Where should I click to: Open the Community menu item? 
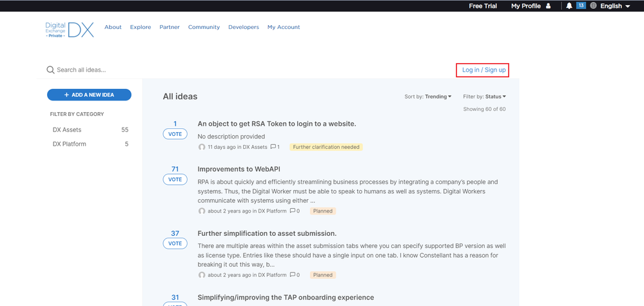coord(204,27)
